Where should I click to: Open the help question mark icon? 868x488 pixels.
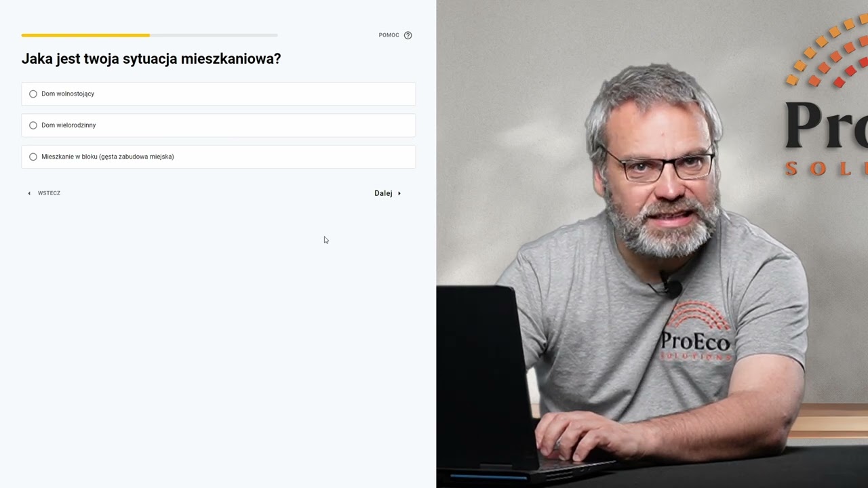point(408,35)
